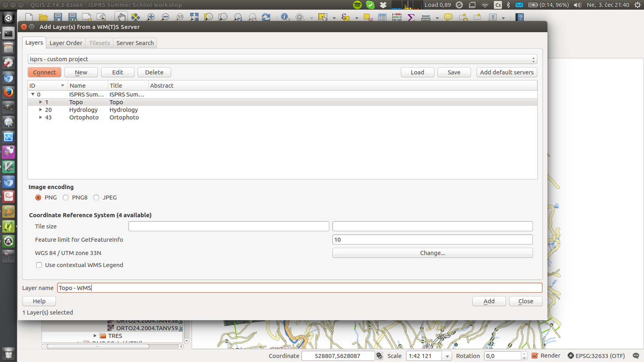Switch to the Layer Order tab
Image resolution: width=644 pixels, height=362 pixels.
[66, 43]
